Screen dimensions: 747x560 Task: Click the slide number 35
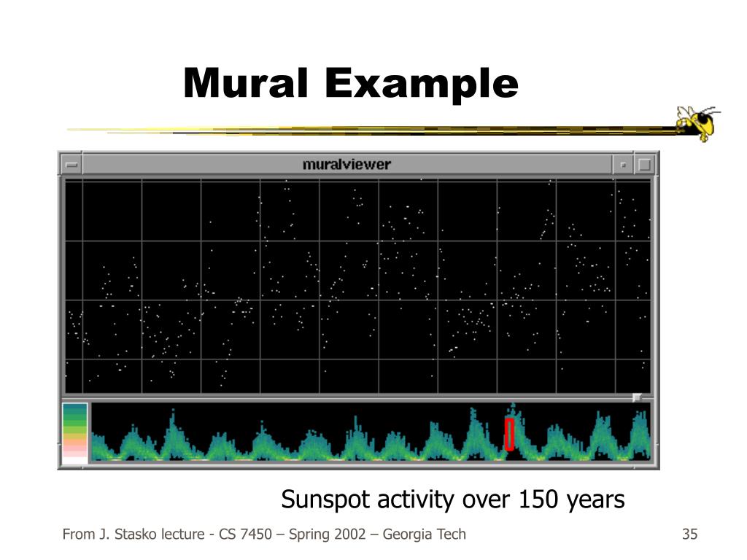[x=689, y=534]
